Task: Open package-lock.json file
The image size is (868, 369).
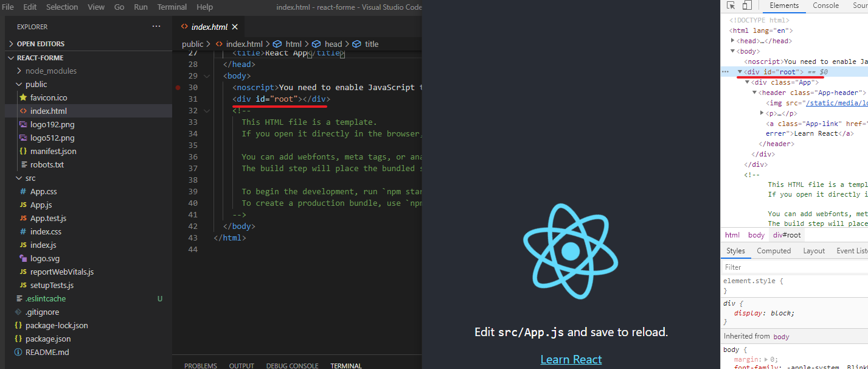Action: tap(57, 325)
